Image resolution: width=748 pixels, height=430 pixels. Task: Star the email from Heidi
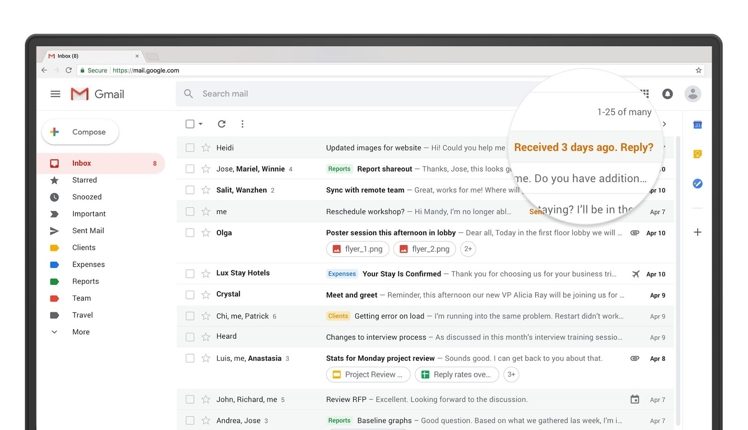pyautogui.click(x=206, y=147)
